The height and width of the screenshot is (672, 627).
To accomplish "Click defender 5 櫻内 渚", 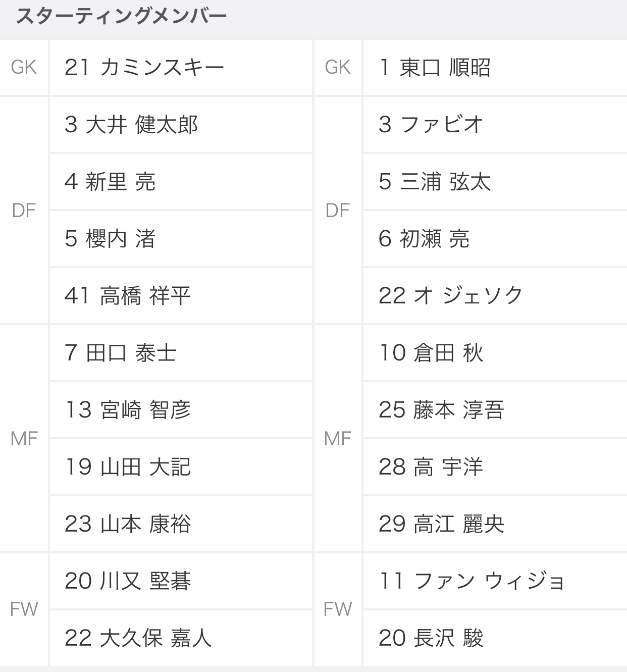I will [x=110, y=238].
